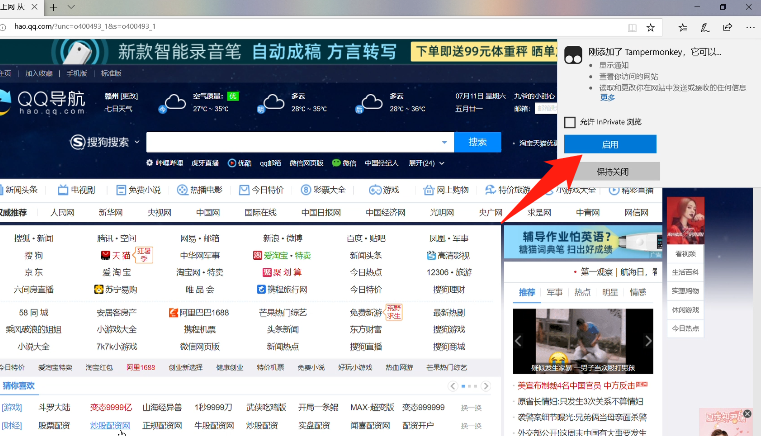761x436 pixels.
Task: Click the blue 启用 button to enable Tampermonkey
Action: 610,144
